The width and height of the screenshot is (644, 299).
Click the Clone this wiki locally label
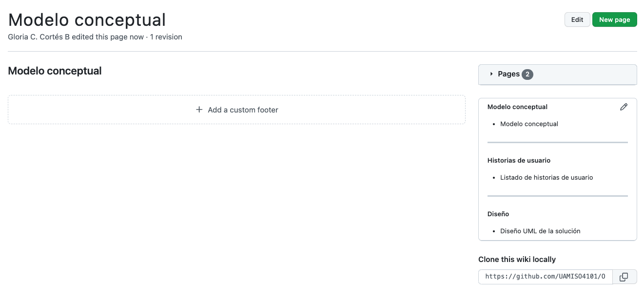517,260
